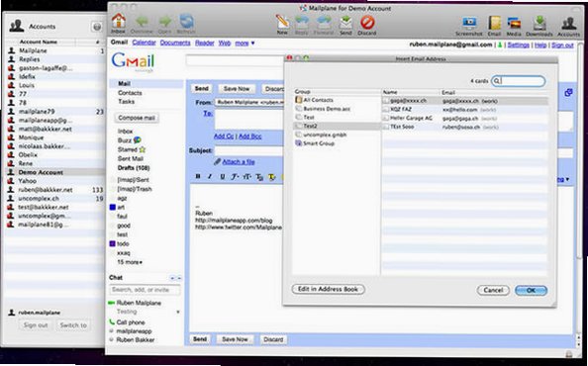
Task: Toggle underline formatting in compose editor
Action: [x=223, y=177]
